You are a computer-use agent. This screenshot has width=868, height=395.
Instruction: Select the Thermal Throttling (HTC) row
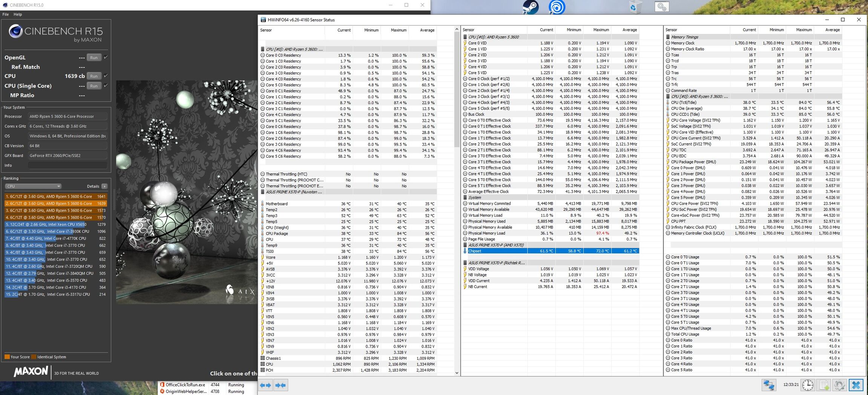(x=348, y=174)
